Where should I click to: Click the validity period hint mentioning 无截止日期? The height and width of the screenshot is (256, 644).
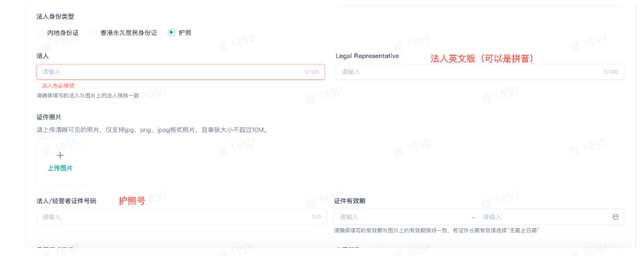pyautogui.click(x=437, y=230)
